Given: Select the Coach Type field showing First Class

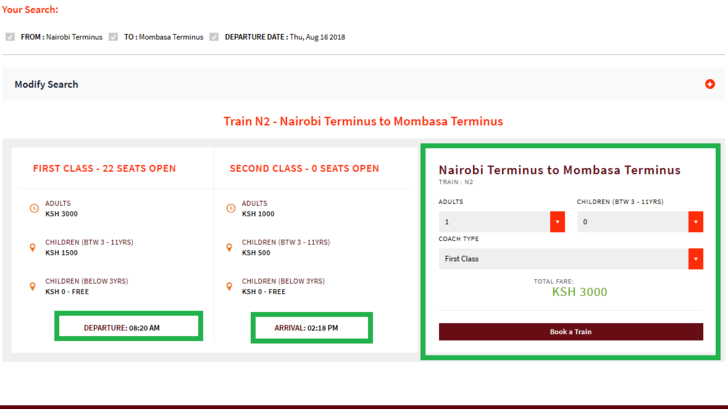Looking at the screenshot, I should pos(571,259).
